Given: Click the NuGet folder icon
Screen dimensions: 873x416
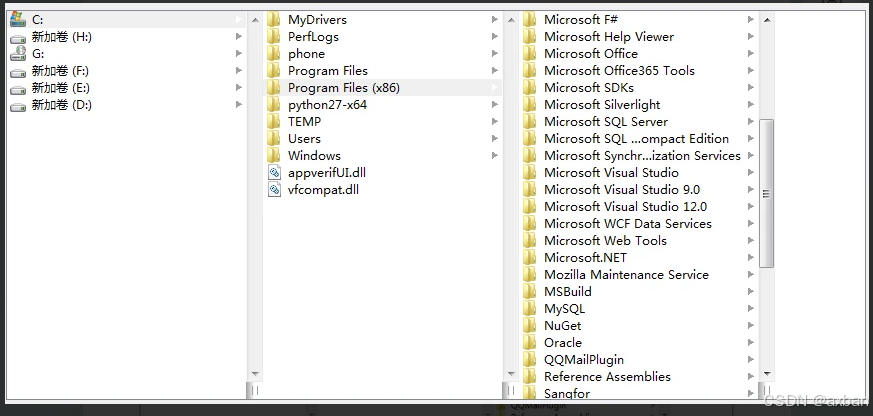Looking at the screenshot, I should pos(529,325).
